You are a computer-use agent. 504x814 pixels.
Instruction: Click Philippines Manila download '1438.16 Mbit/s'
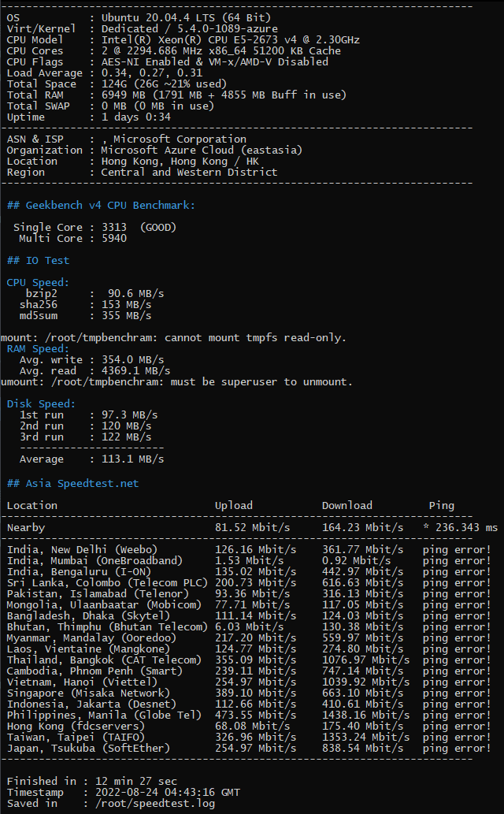366,716
